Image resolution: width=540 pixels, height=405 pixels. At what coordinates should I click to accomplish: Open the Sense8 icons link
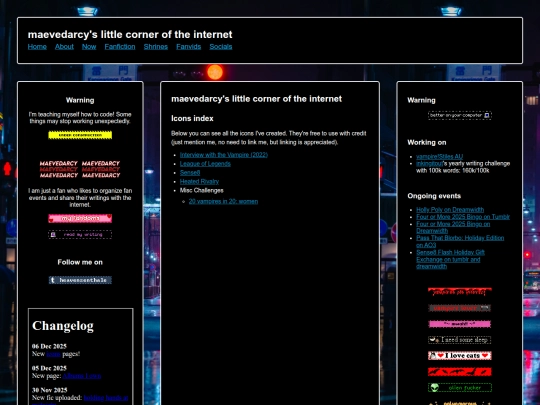[190, 173]
